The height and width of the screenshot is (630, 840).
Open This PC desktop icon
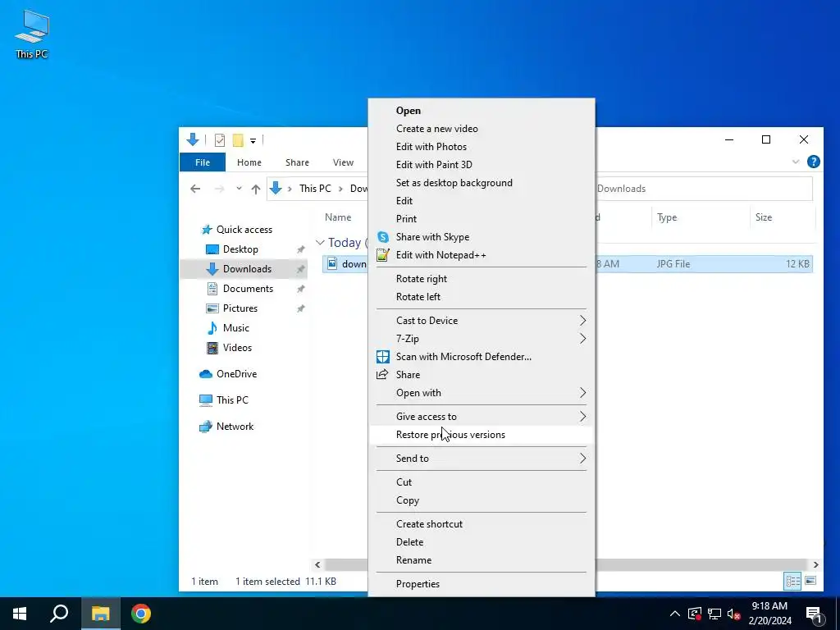pyautogui.click(x=32, y=34)
